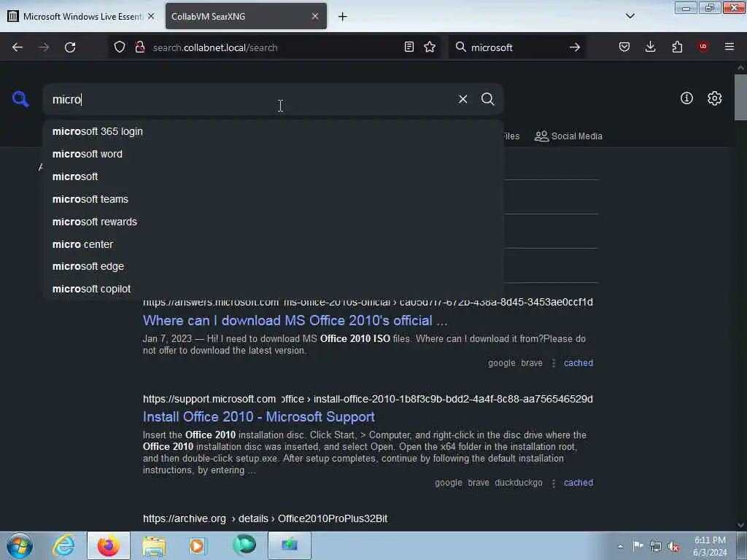Choose suggestion microsoft rewards
747x560 pixels.
[273, 222]
